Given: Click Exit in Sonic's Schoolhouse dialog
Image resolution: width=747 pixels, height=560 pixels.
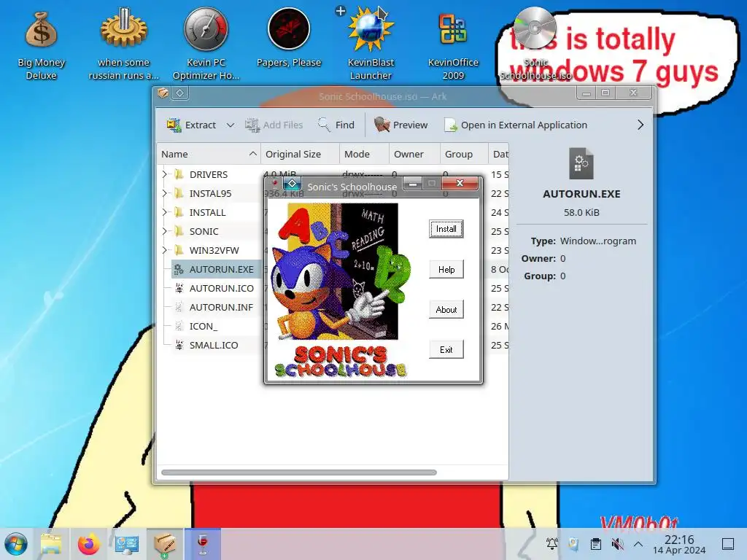Looking at the screenshot, I should (x=446, y=349).
